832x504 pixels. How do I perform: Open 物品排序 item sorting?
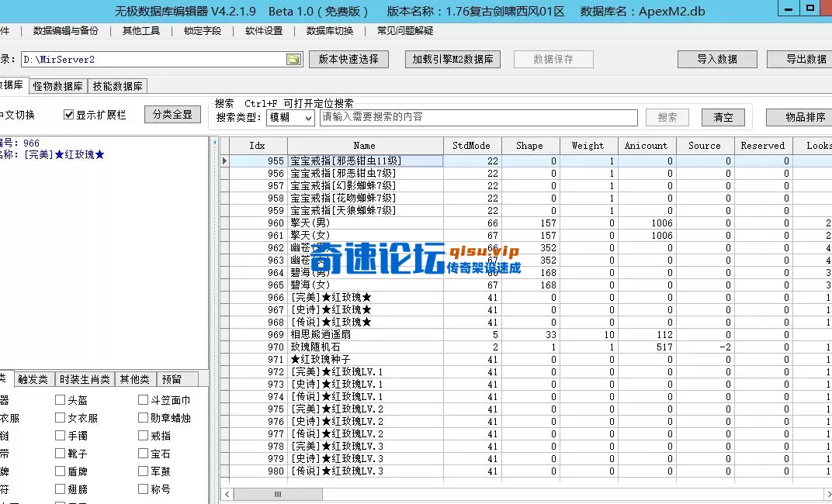806,117
